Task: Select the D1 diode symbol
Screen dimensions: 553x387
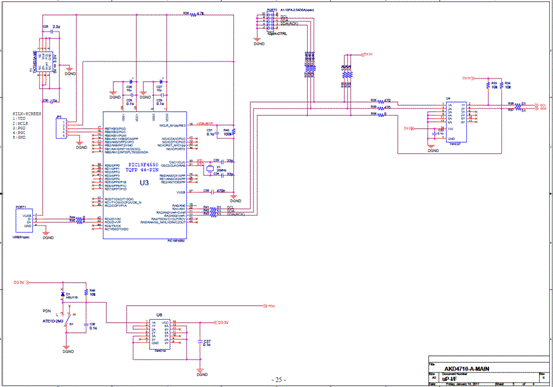Action: (x=63, y=294)
